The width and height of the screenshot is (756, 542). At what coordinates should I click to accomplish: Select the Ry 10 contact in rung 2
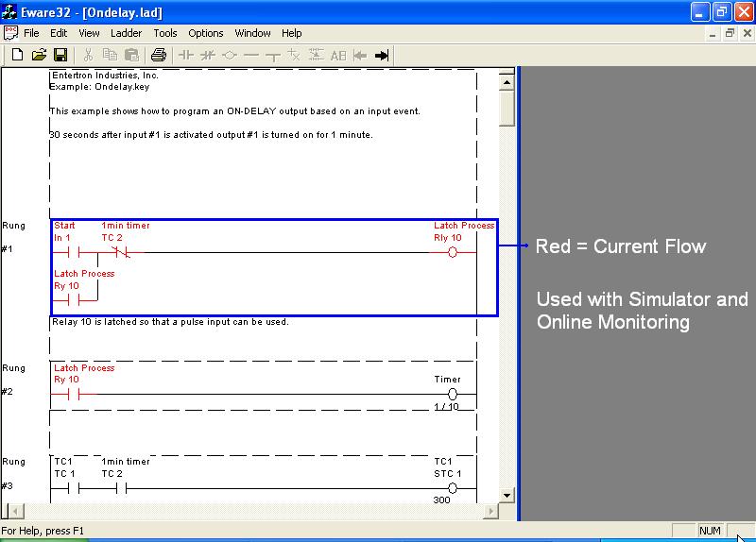click(x=74, y=395)
